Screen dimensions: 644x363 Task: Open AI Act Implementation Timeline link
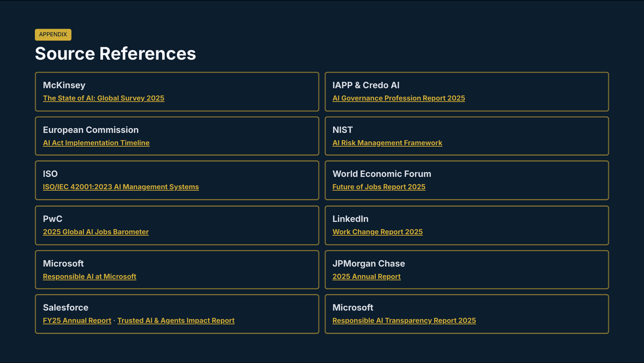pos(96,143)
